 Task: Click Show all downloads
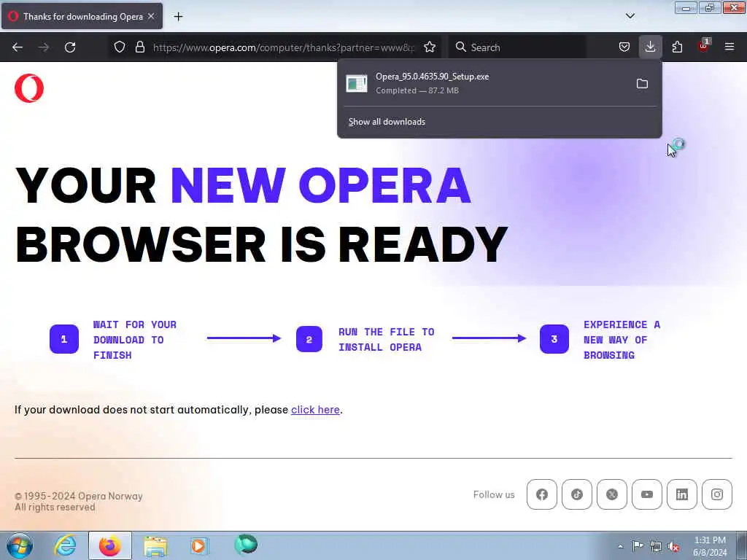coord(387,122)
